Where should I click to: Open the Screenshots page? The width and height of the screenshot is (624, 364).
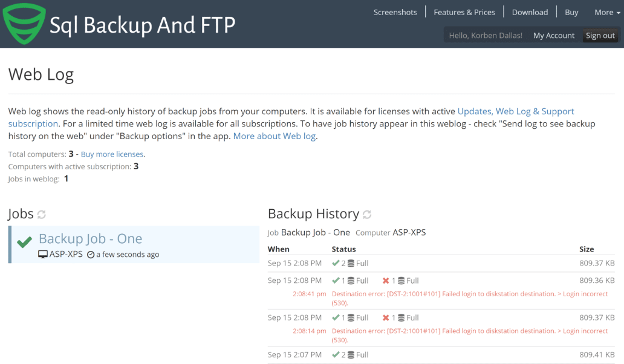tap(395, 11)
